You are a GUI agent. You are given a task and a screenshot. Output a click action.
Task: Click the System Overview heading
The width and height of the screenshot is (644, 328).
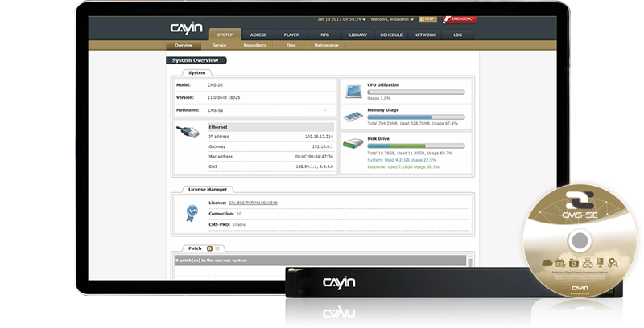pyautogui.click(x=196, y=60)
